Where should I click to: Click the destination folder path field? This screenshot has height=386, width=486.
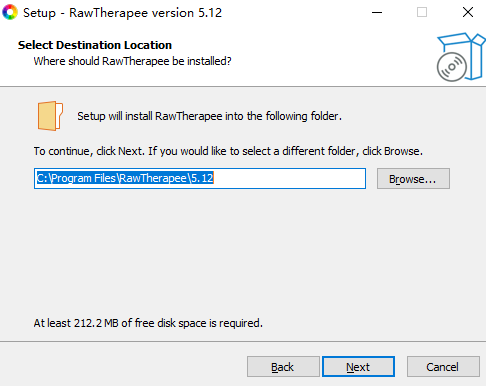tap(200, 178)
